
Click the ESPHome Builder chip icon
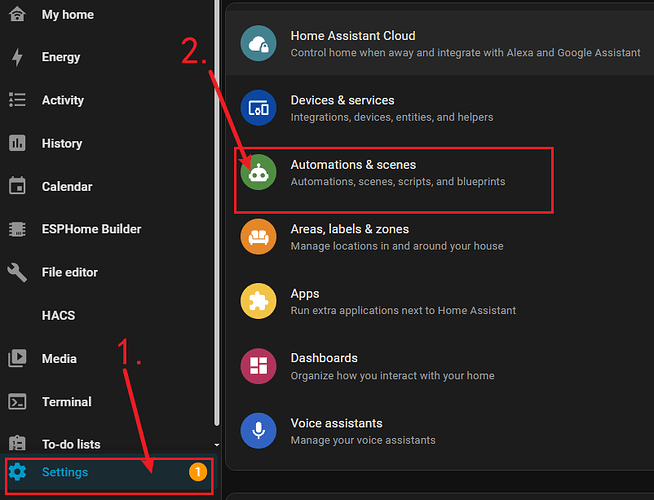tap(17, 229)
